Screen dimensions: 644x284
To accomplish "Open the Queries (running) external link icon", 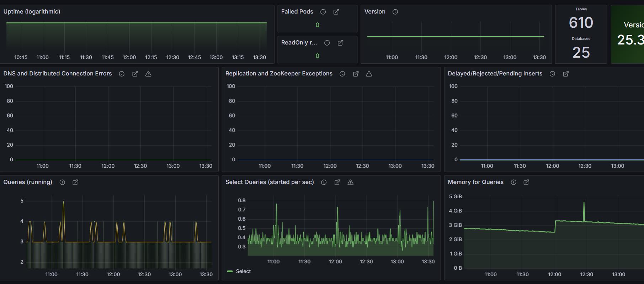I will [x=75, y=182].
